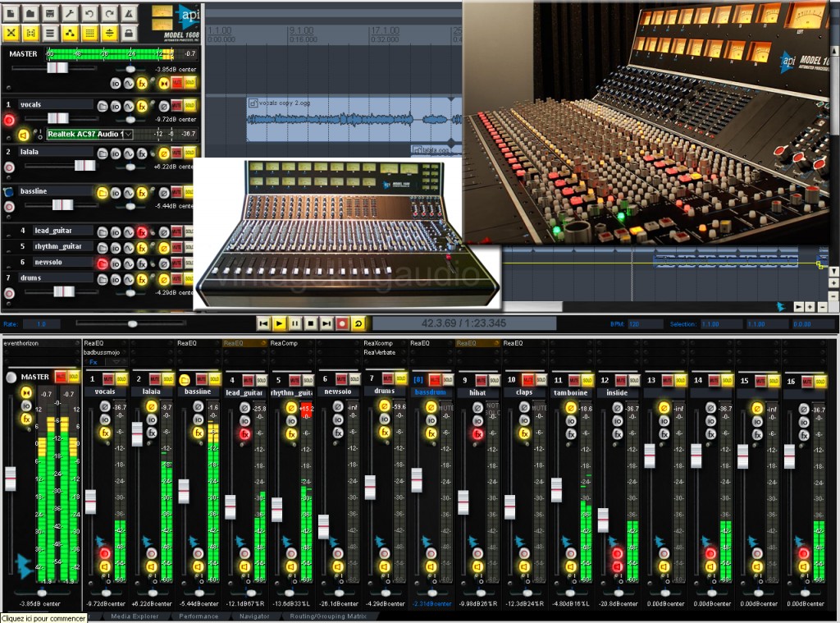The image size is (840, 623).
Task: Solo the lalala channel
Action: (168, 378)
